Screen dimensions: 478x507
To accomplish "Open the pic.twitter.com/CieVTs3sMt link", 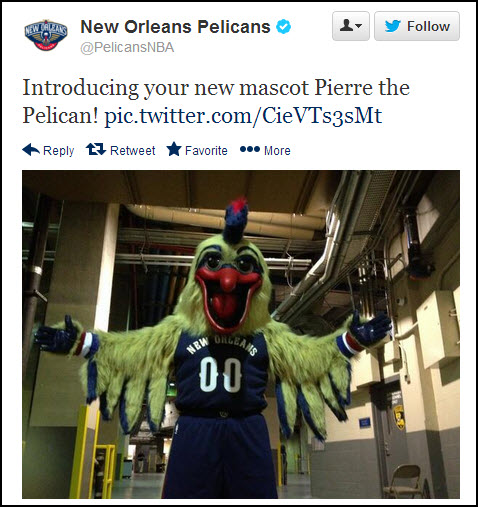I will [x=243, y=116].
